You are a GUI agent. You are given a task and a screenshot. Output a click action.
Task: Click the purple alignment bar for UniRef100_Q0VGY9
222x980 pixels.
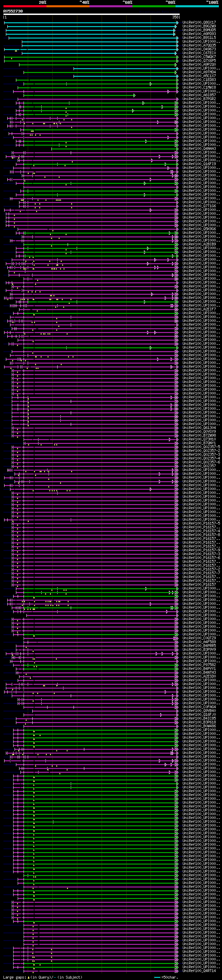click(x=95, y=432)
